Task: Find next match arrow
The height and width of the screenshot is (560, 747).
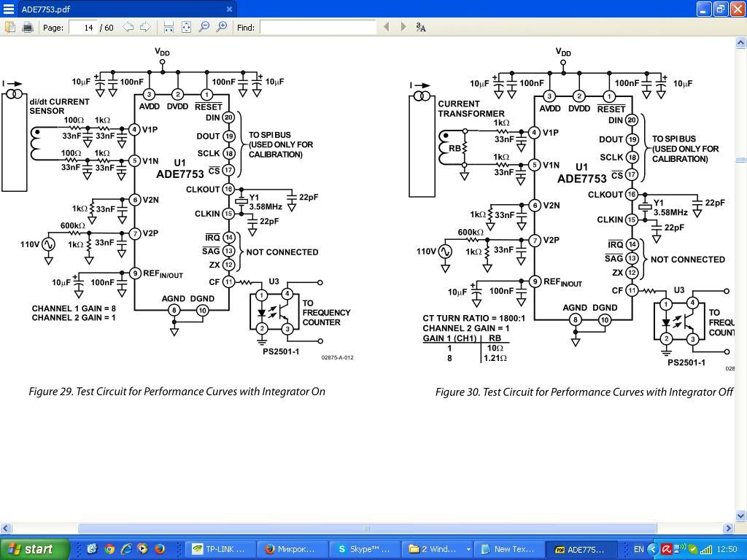Action: 403,27
